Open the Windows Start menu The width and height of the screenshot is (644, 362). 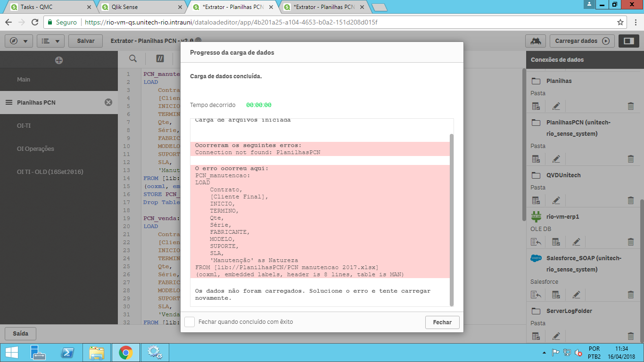pos(11,352)
